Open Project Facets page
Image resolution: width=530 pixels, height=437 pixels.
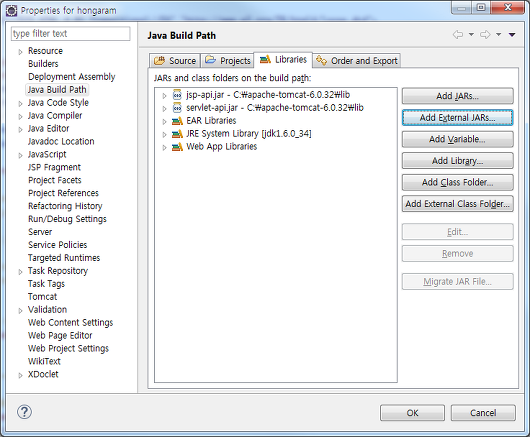(55, 180)
